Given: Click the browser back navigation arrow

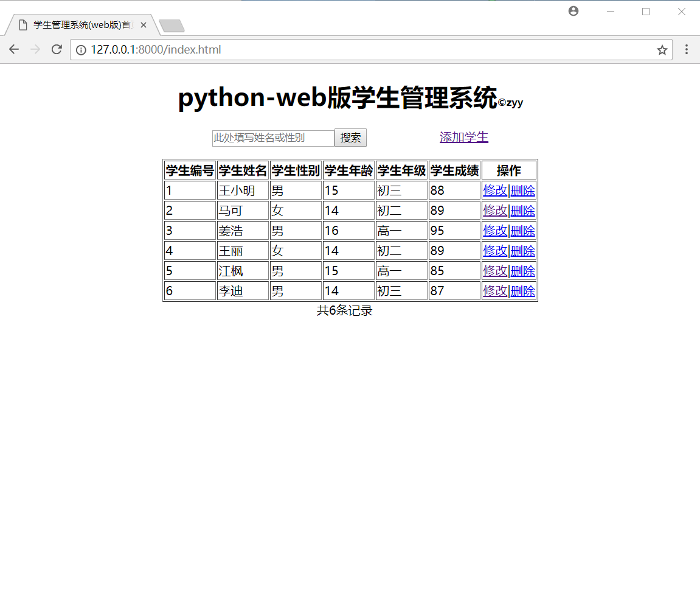Looking at the screenshot, I should (x=14, y=49).
